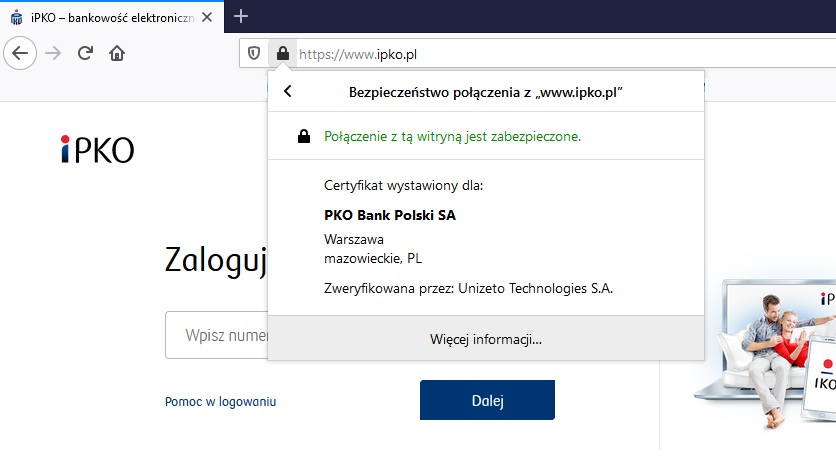Click the Połączenie z tą witryną jest zabezpieczone text
836x470 pixels.
pos(452,136)
